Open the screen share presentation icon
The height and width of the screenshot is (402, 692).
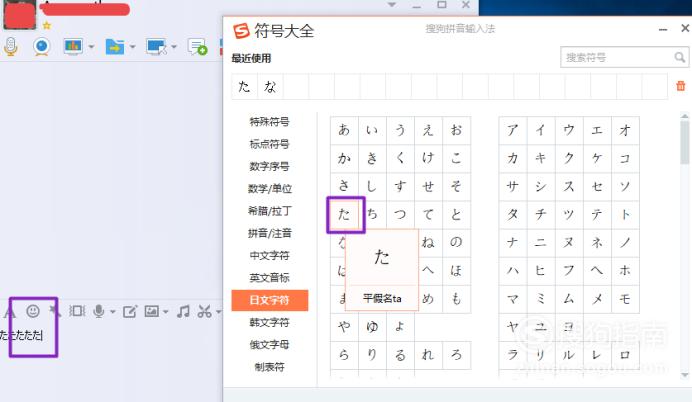[73, 46]
